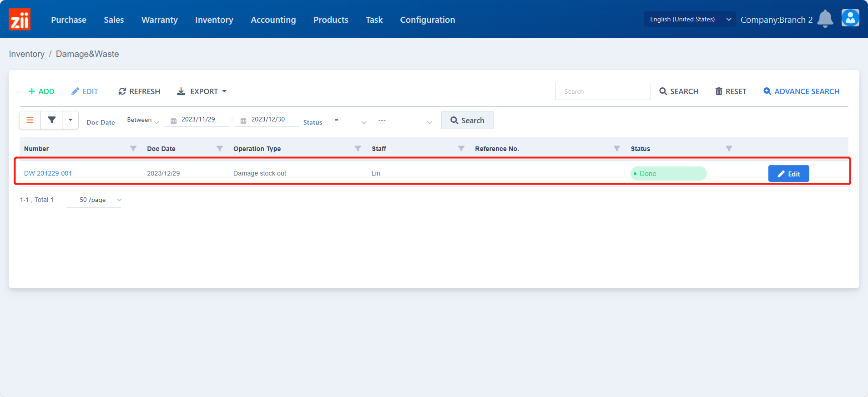The image size is (868, 397).
Task: Open the Sales menu
Action: coord(114,20)
